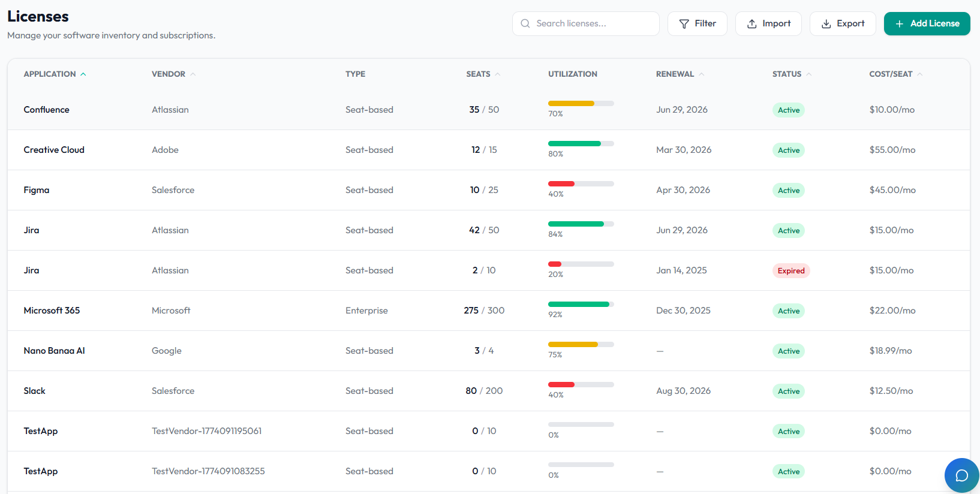980x494 pixels.
Task: Click Microsoft 365's 92% utilization bar
Action: 581,305
